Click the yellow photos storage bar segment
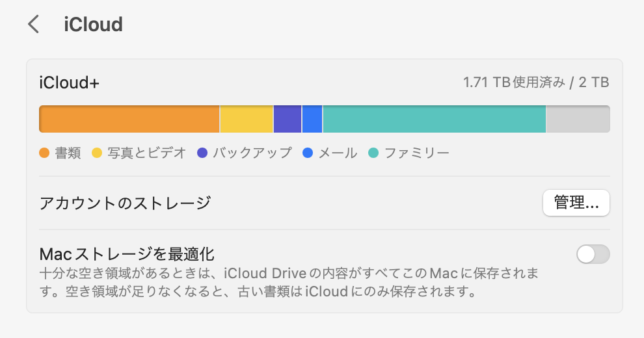This screenshot has width=644, height=338. point(247,119)
